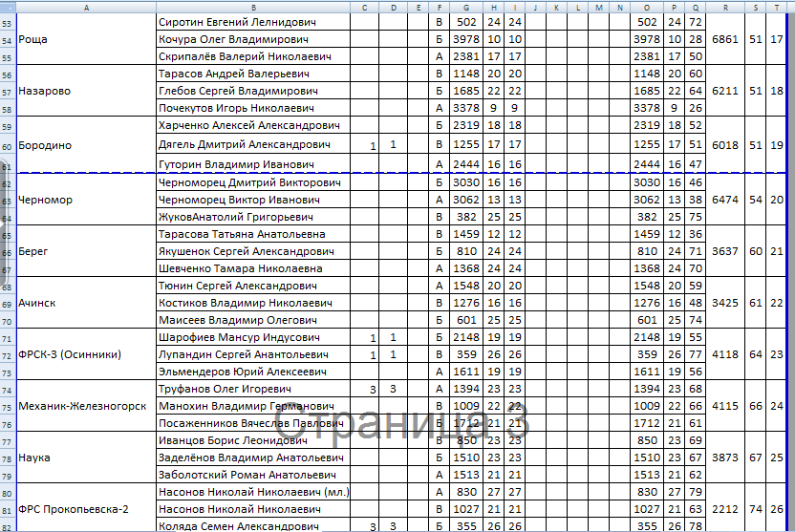The height and width of the screenshot is (532, 795).
Task: Click column O value 2148 for Шарофиев
Action: pos(647,337)
